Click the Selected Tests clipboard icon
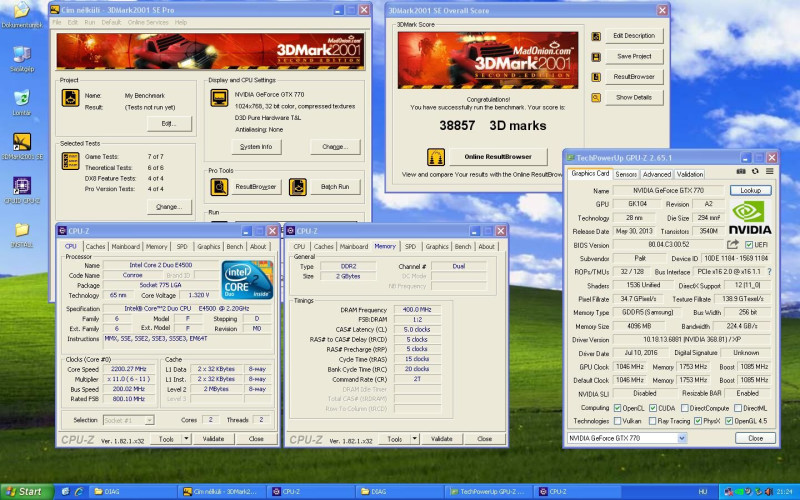800x500 pixels. click(x=70, y=161)
